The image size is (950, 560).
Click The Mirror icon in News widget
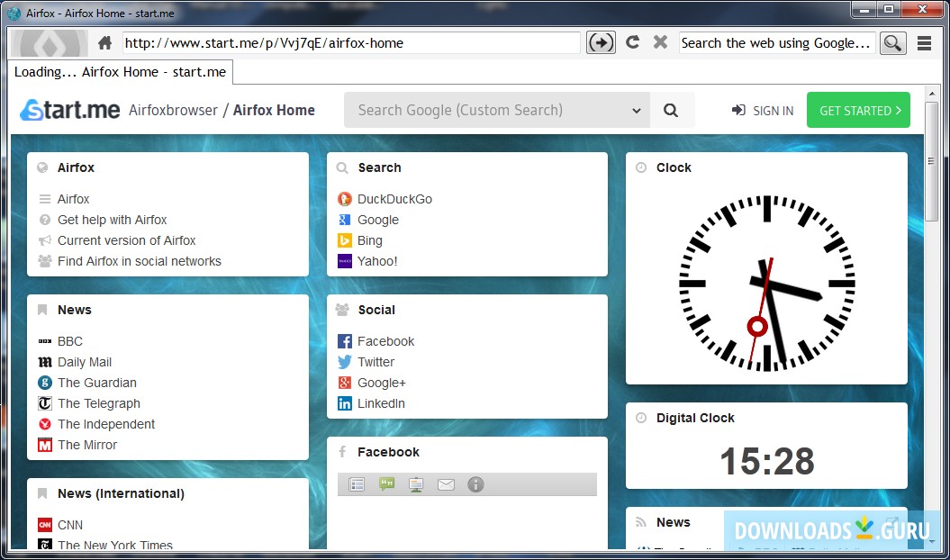point(45,445)
